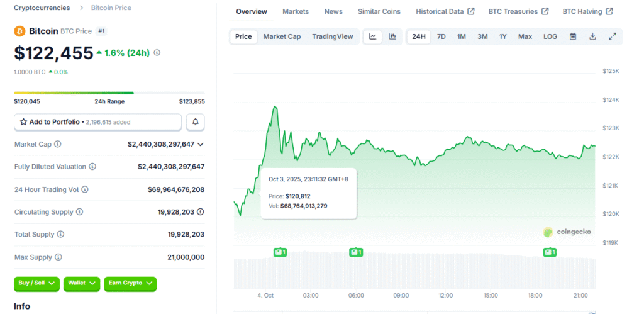Click Add to Portfolio button
Viewport: 644px width, 314px height.
[x=97, y=122]
